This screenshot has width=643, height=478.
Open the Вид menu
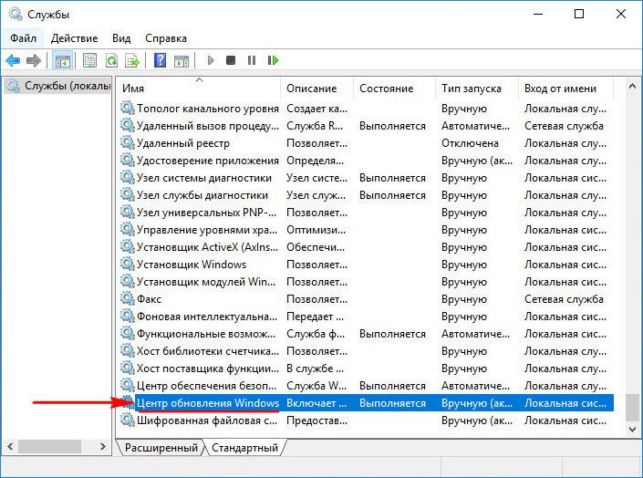coord(121,38)
